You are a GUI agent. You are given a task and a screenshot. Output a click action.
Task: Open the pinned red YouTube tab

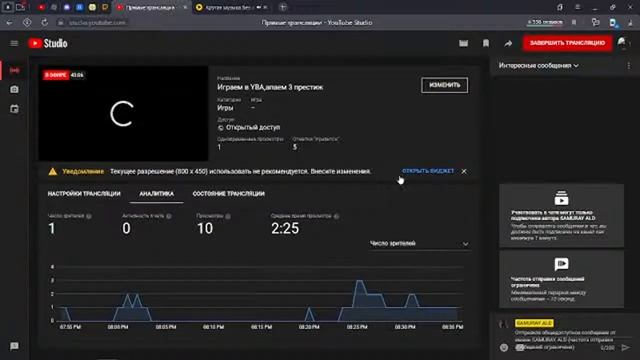pyautogui.click(x=41, y=7)
